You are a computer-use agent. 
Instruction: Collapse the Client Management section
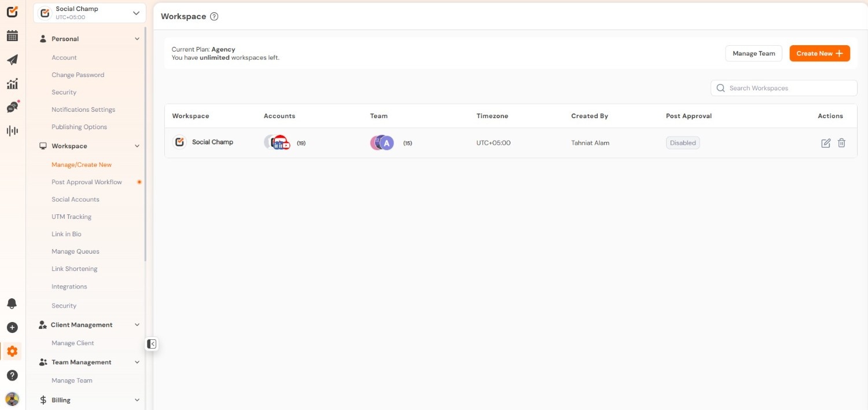(137, 325)
